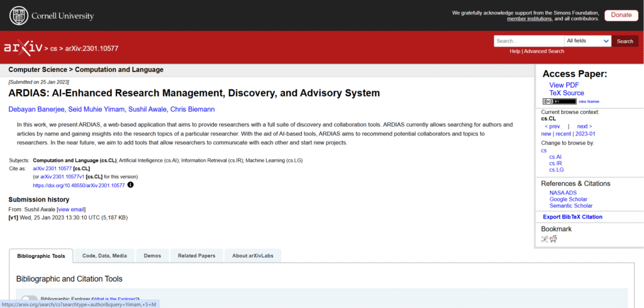Screen dimensions: 644x308
Task: Bookmark paper with Reddit icon
Action: click(553, 239)
